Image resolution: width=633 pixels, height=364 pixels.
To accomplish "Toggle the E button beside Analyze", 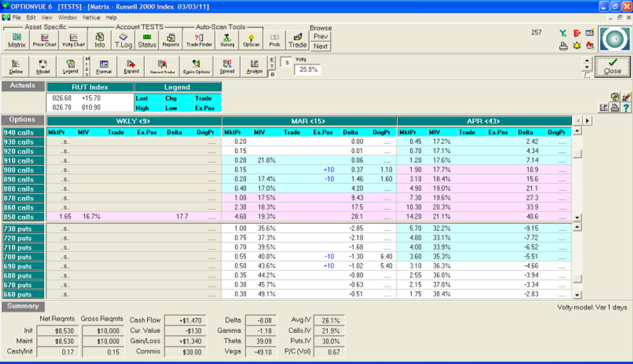I will 272,60.
